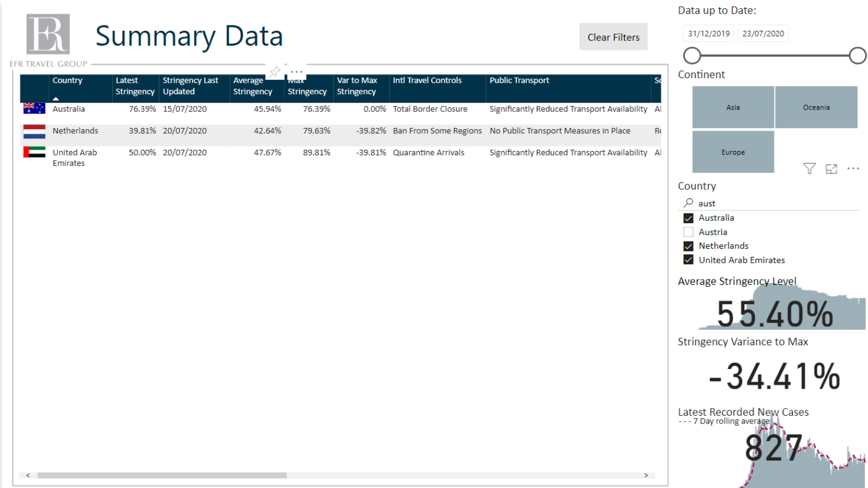Click the Australia flag icon
The height and width of the screenshot is (488, 868).
click(x=34, y=108)
